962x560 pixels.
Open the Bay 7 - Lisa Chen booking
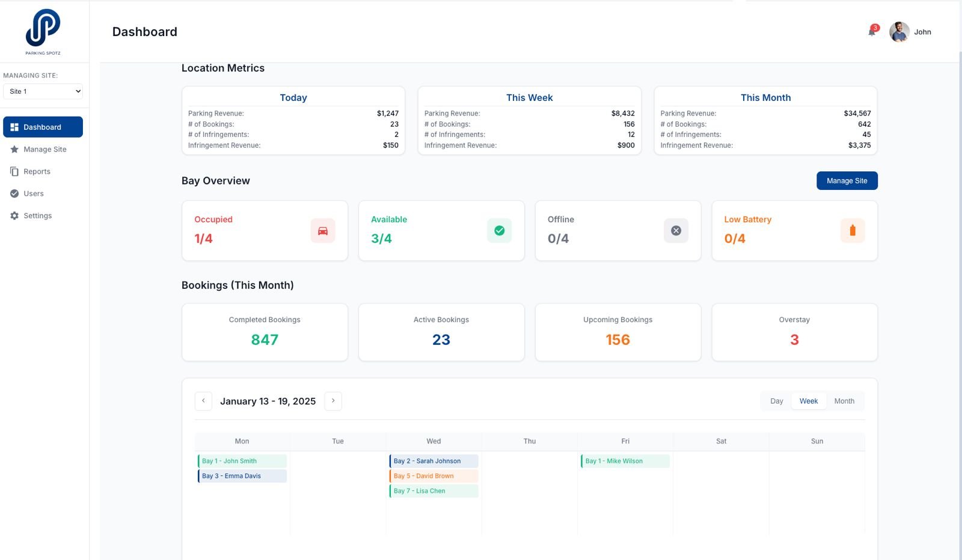(x=434, y=491)
